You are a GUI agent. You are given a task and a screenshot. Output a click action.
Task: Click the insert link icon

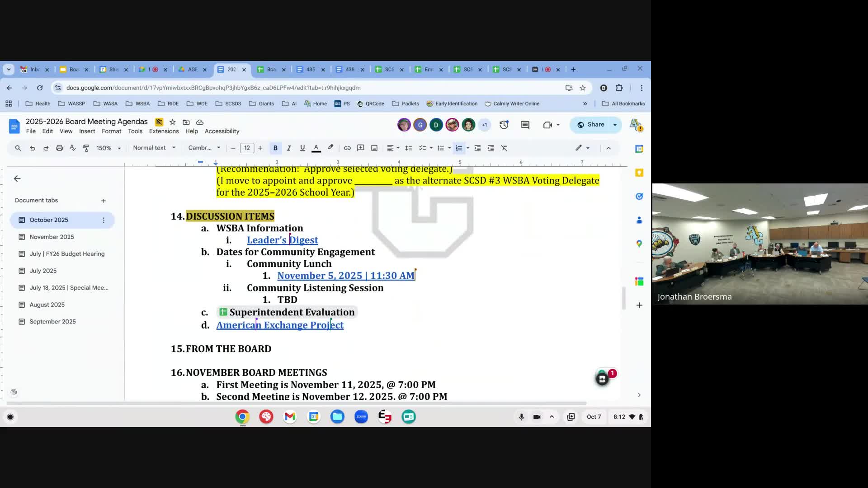click(347, 148)
